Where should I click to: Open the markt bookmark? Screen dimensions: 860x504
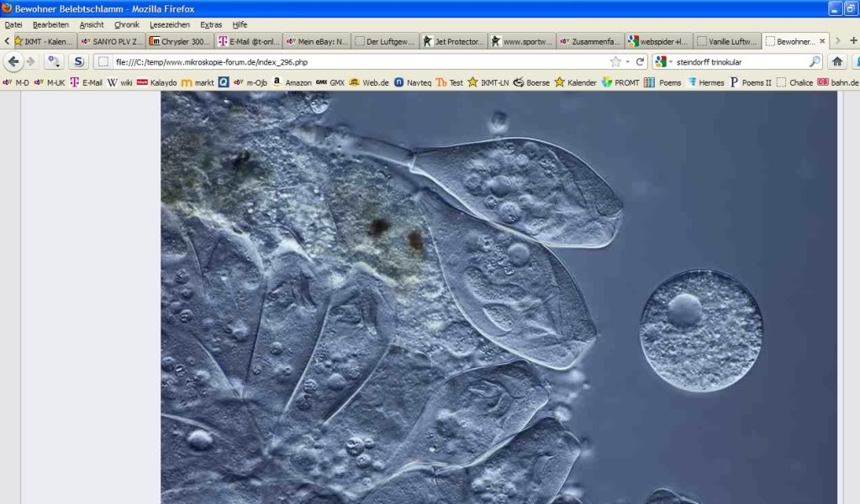coord(198,82)
